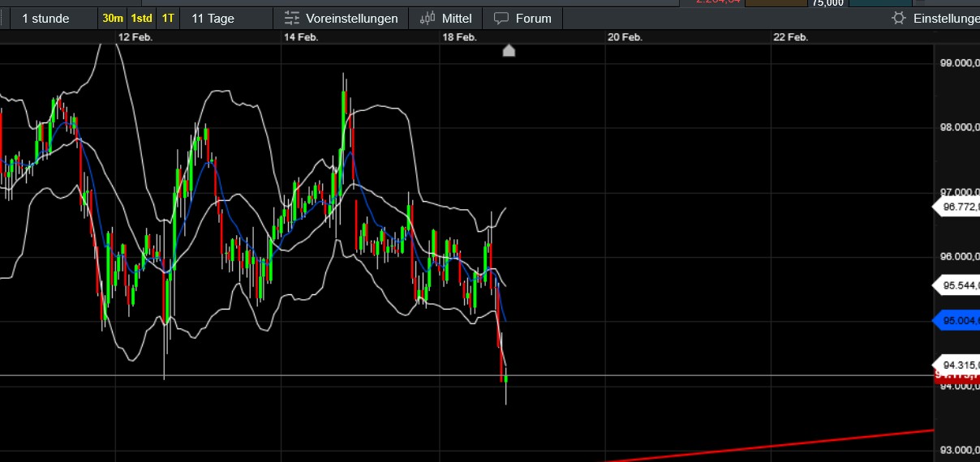Viewport: 980px width, 462px height.
Task: Click the 95.544 middle band price tag
Action: [957, 285]
